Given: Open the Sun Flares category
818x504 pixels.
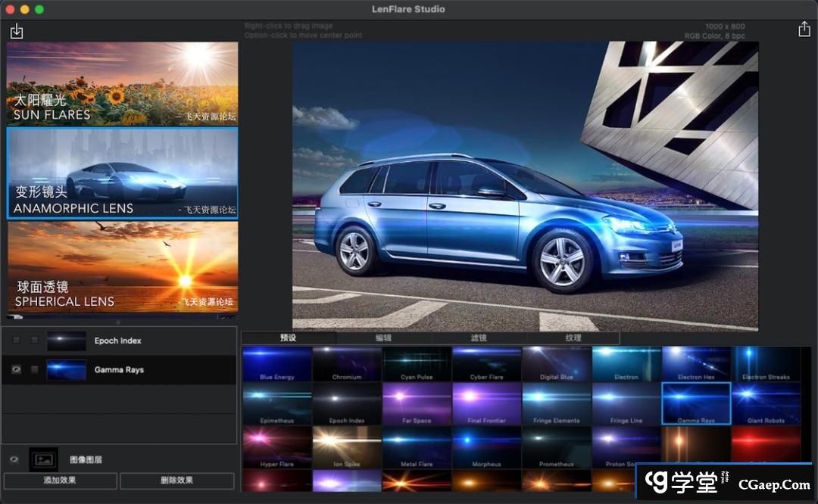Looking at the screenshot, I should (x=122, y=83).
